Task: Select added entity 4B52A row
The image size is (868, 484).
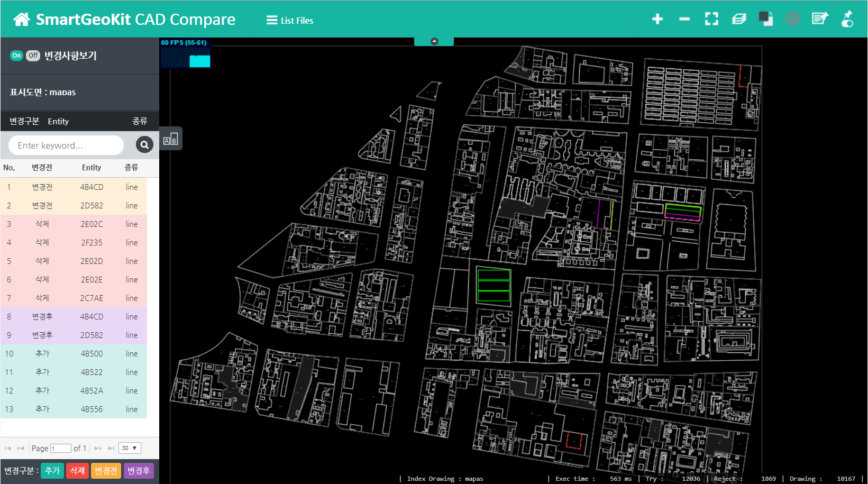Action: click(74, 390)
